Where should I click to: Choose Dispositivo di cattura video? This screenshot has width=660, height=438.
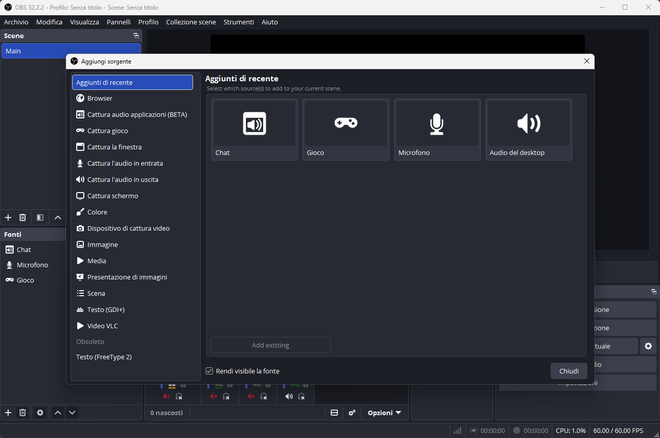132,228
